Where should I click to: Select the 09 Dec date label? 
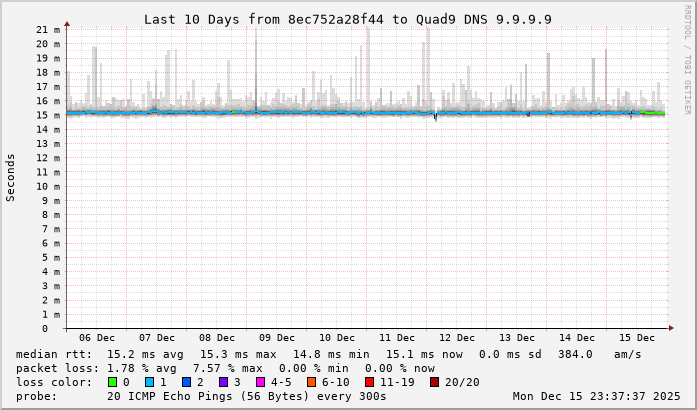pos(277,338)
